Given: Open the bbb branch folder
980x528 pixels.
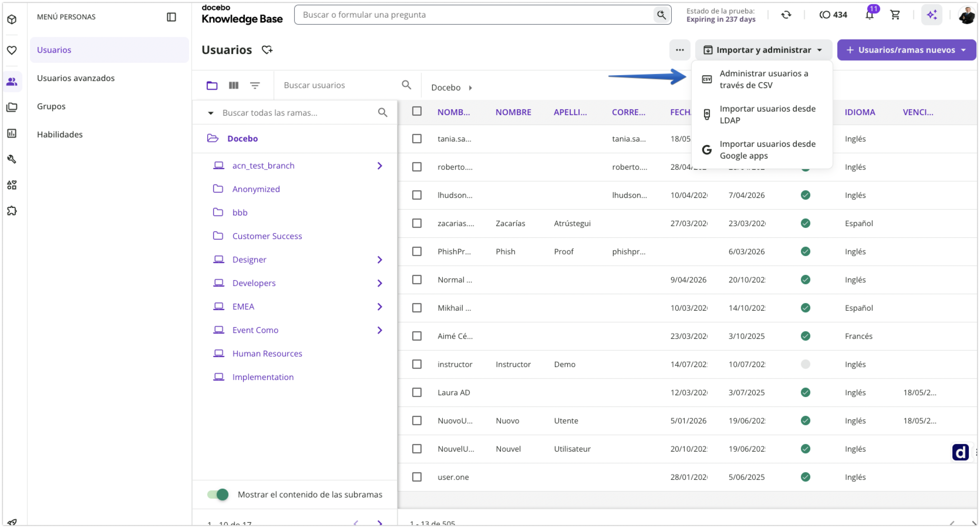Looking at the screenshot, I should (x=240, y=213).
